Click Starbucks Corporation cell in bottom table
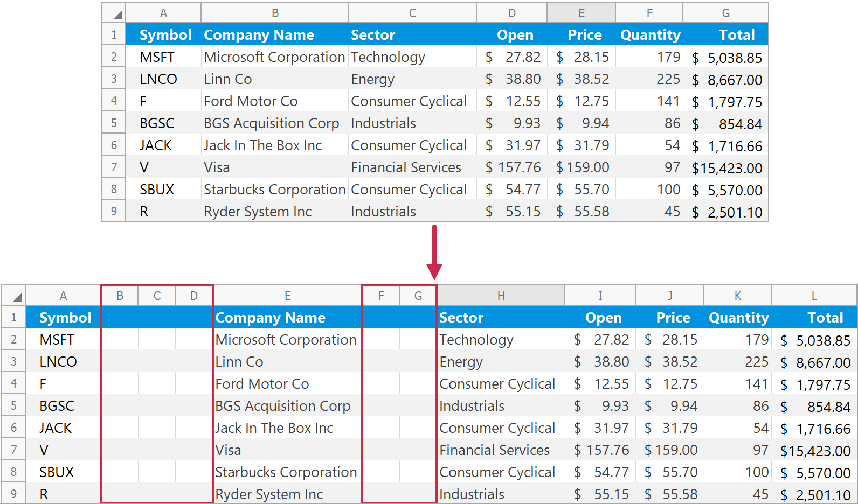 point(286,472)
